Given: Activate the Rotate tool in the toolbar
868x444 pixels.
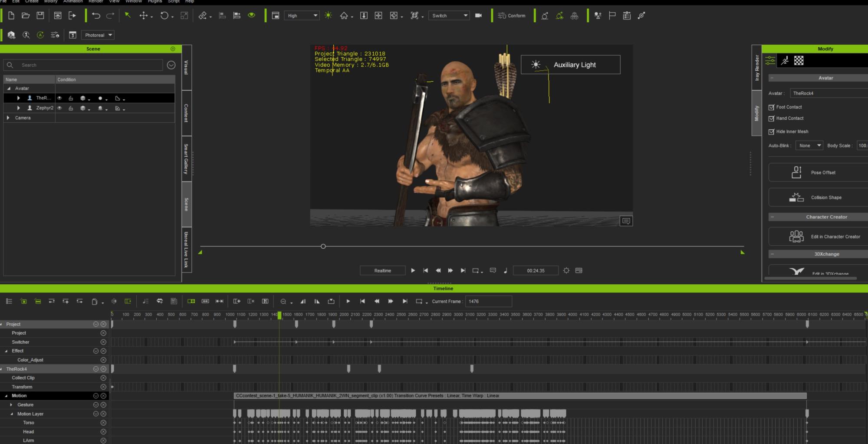Looking at the screenshot, I should pos(164,16).
